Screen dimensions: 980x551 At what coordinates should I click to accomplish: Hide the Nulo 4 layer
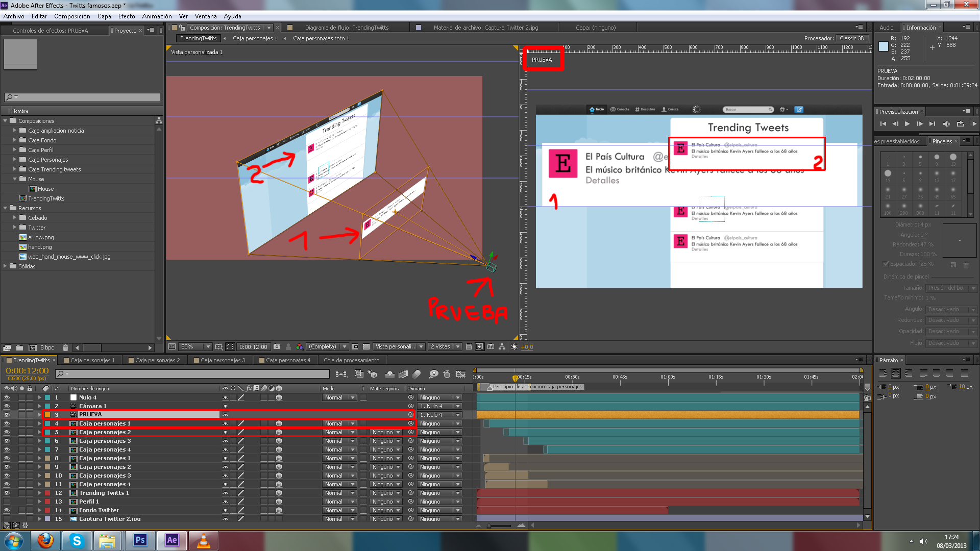(7, 397)
